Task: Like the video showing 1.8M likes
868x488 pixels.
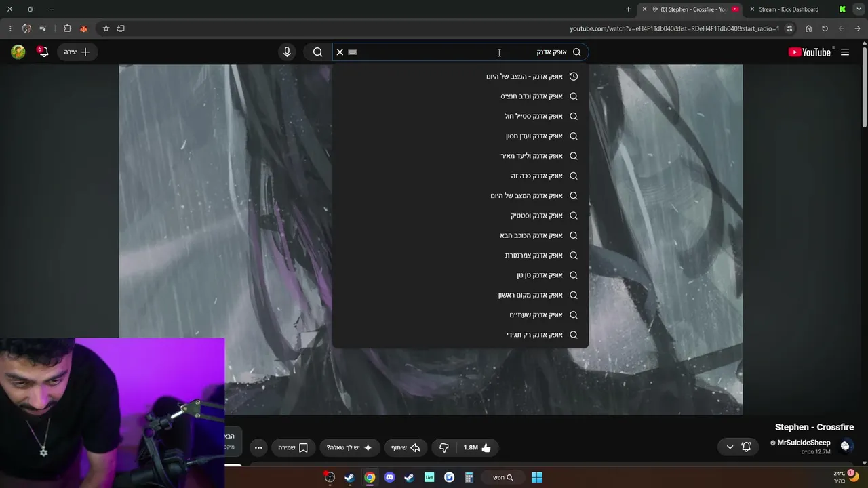Action: tap(478, 447)
